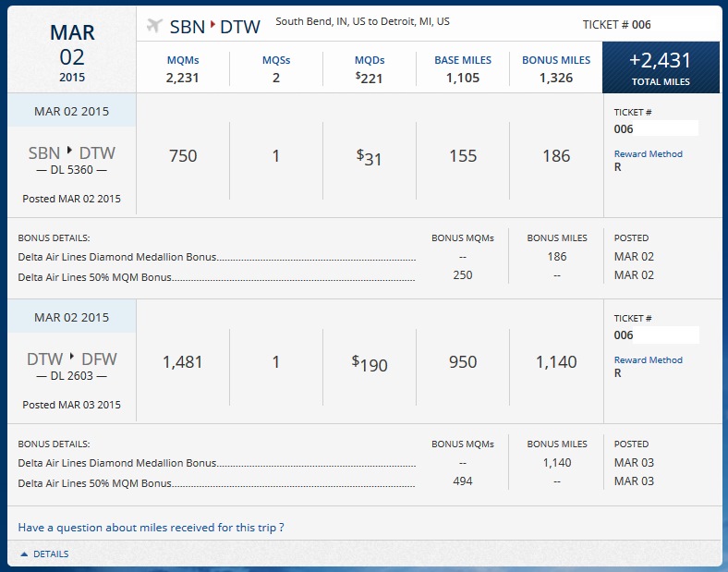Click the 1,140 bonus miles in DTW-DFW segment row
728x572 pixels.
click(556, 361)
